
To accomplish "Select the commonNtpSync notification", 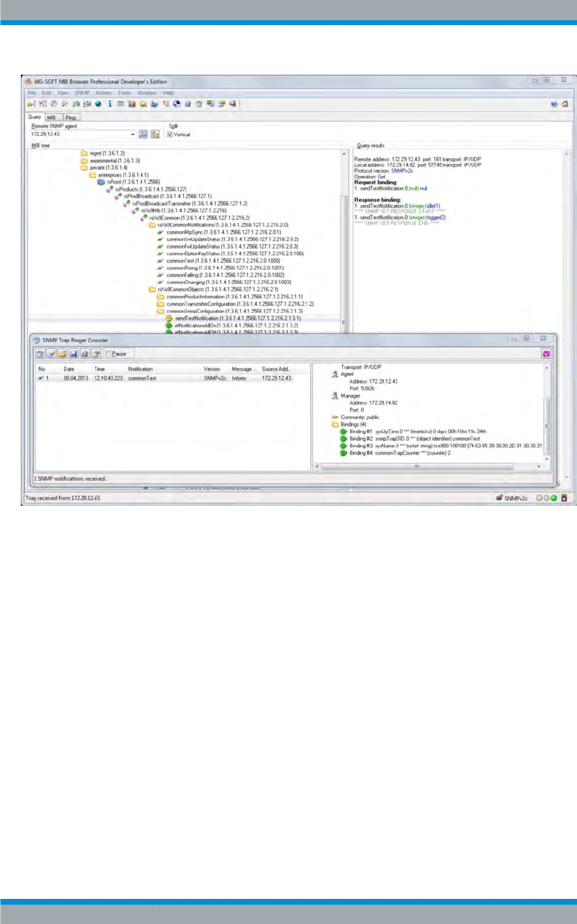I will coord(219,232).
